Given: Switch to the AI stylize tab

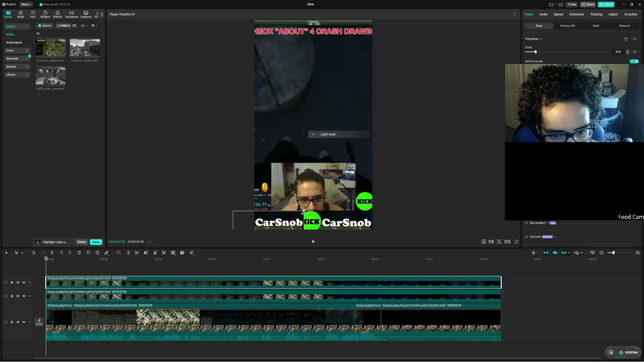Looking at the screenshot, I should coord(630,14).
